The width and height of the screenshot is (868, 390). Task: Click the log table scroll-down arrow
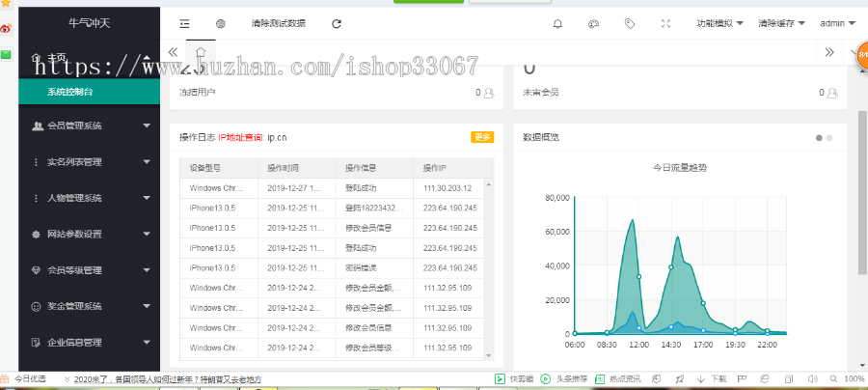(x=488, y=355)
